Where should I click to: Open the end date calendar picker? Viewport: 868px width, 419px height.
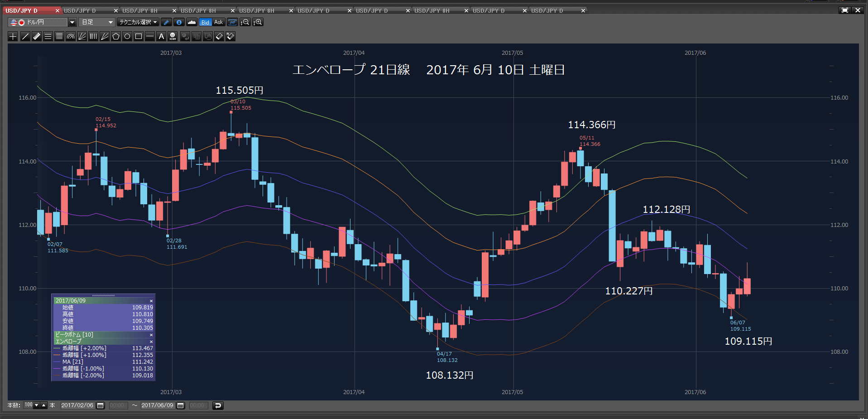(x=181, y=405)
